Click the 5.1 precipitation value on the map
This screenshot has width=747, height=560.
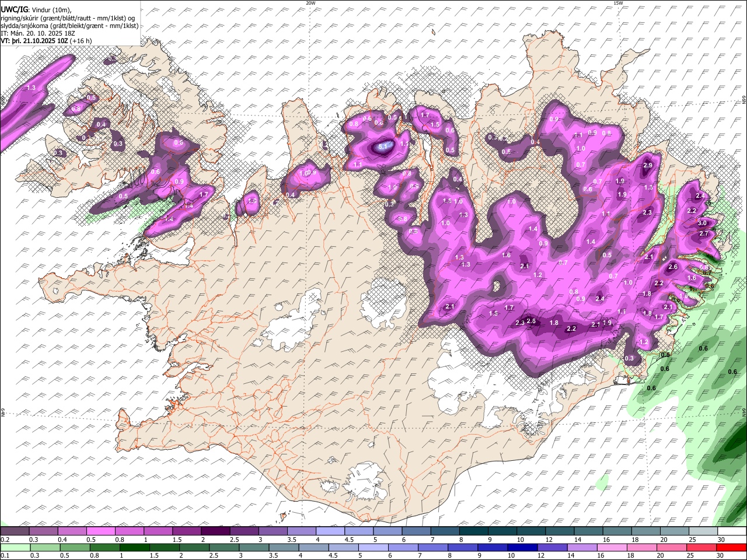pyautogui.click(x=383, y=147)
